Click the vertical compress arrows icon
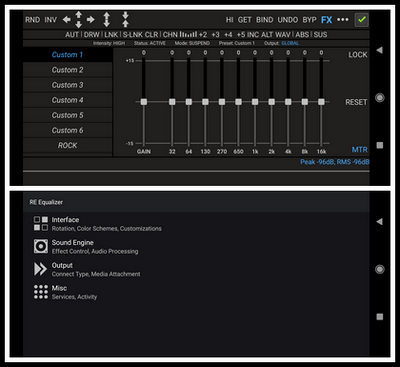Viewport: 400px width, 367px height. pos(125,19)
